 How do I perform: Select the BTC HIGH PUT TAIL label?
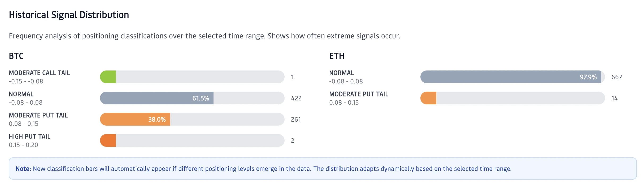pos(30,136)
